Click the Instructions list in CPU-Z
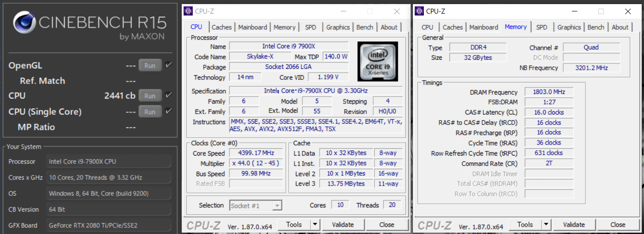 click(316, 126)
